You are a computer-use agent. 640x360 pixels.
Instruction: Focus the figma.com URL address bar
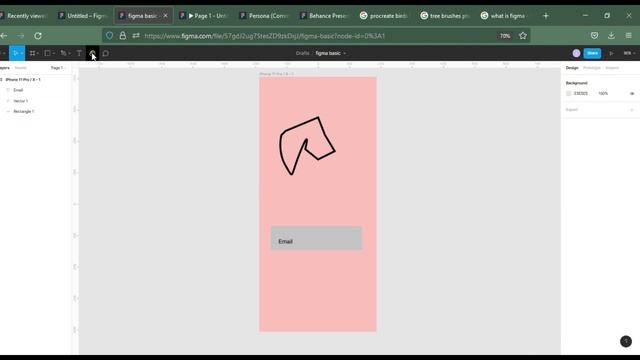tap(264, 36)
